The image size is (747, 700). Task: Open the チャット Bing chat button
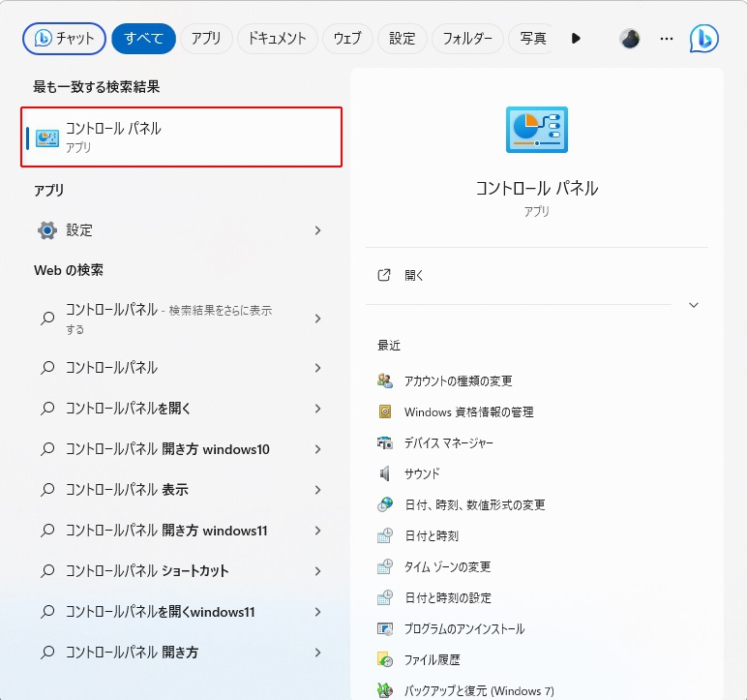click(64, 39)
